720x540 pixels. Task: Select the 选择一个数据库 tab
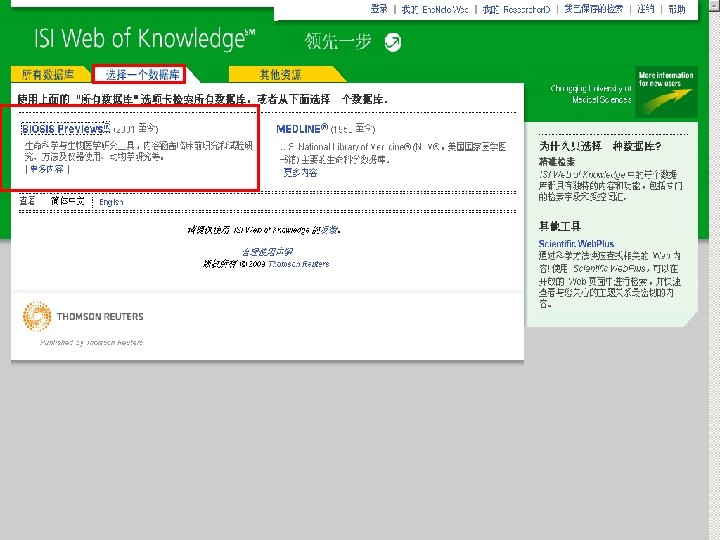click(x=142, y=74)
